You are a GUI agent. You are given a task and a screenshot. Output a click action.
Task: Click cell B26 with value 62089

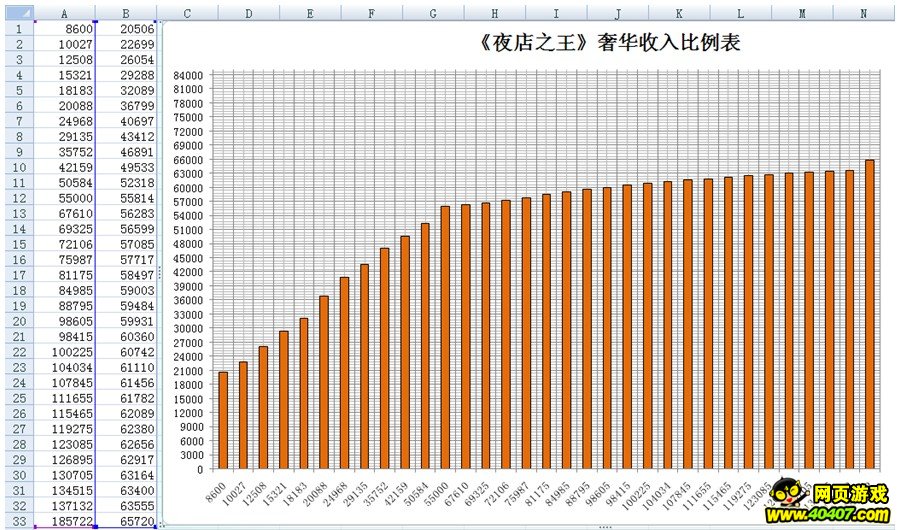coord(126,413)
